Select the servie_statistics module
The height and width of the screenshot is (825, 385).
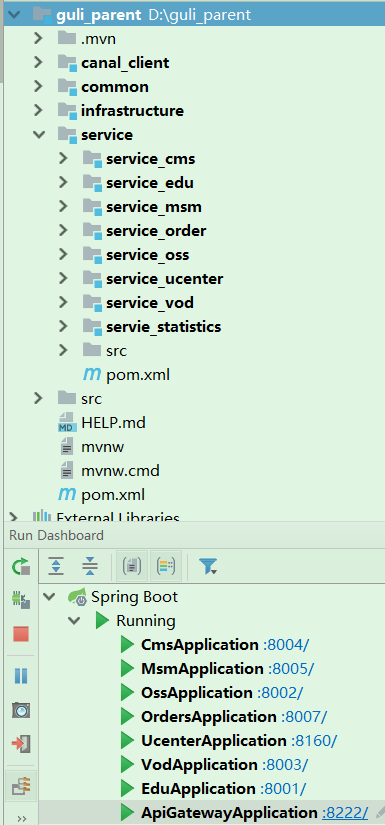coord(164,327)
